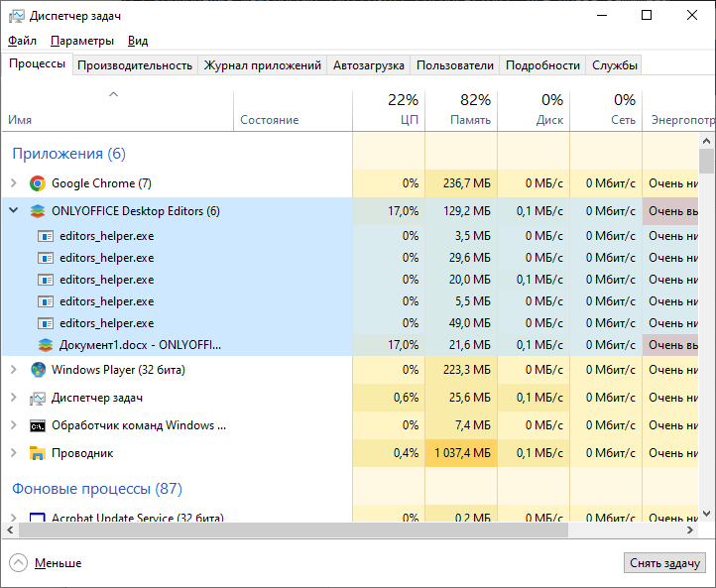The image size is (716, 588).
Task: Click the Документ1.docx ONLYOFFICE document icon
Action: click(46, 345)
